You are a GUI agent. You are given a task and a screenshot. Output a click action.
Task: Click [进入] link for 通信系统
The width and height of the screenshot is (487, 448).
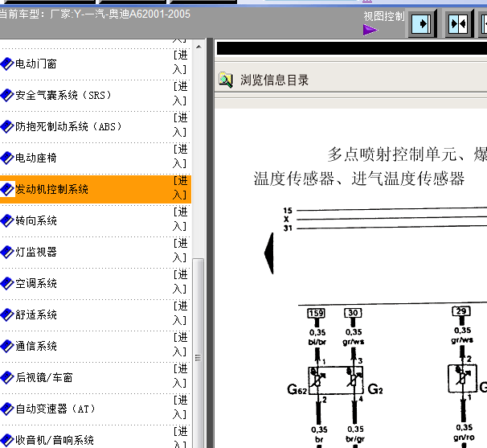pos(180,345)
